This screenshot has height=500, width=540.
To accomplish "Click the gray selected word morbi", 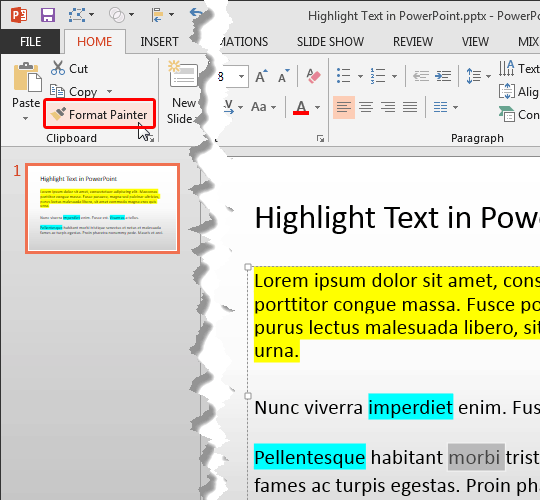I will [476, 457].
